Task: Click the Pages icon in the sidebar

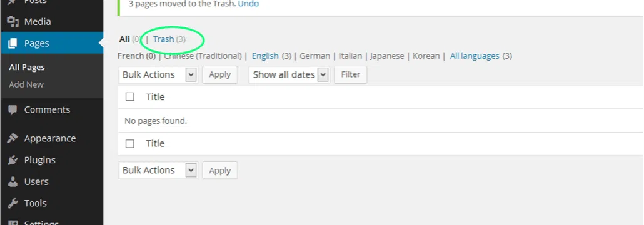Action: coord(13,43)
